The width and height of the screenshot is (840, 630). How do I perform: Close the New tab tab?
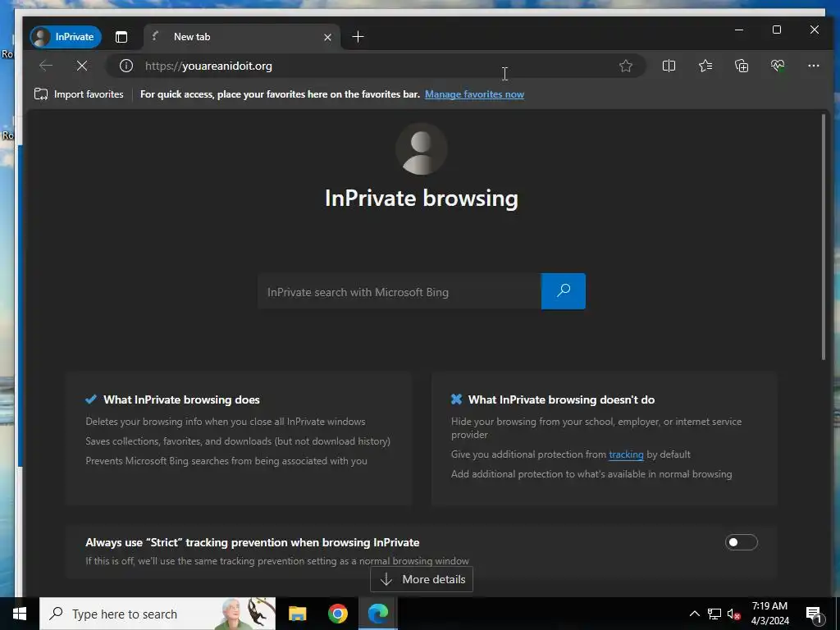point(327,37)
